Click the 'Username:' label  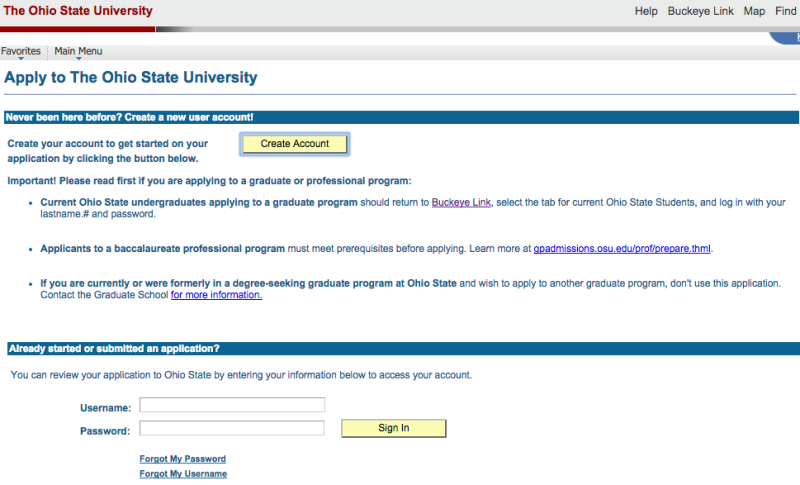tap(106, 408)
